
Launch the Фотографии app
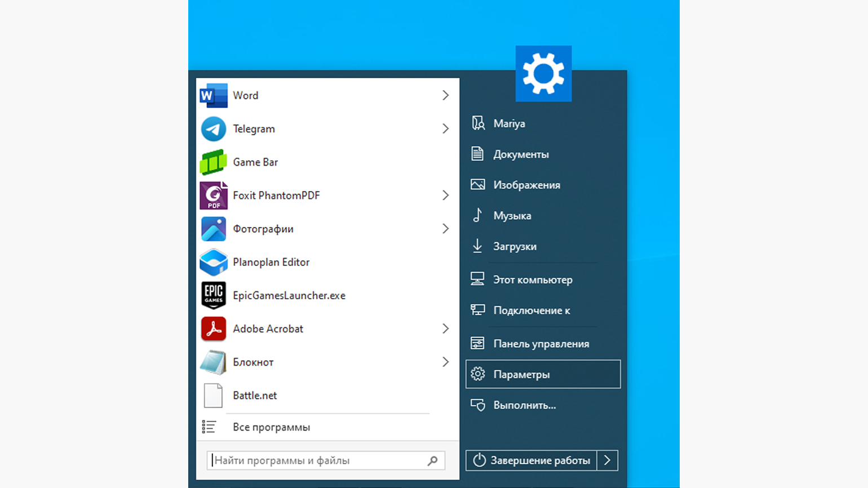coord(263,229)
